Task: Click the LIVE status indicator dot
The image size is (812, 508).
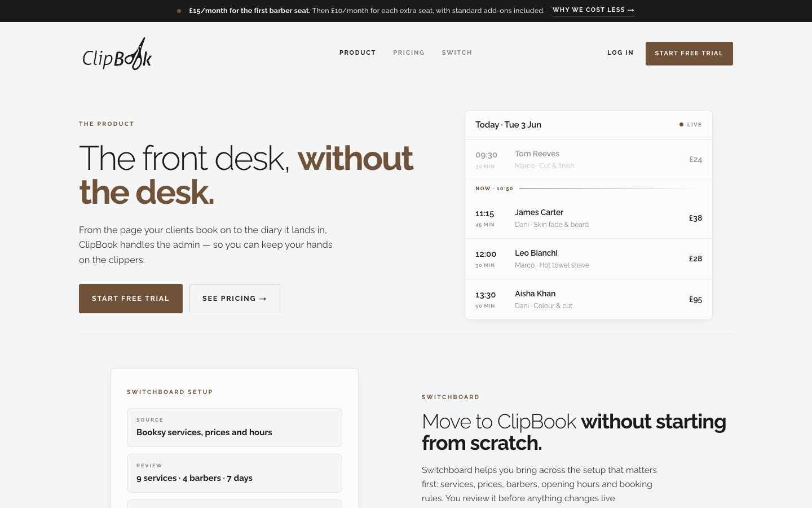Action: [681, 125]
